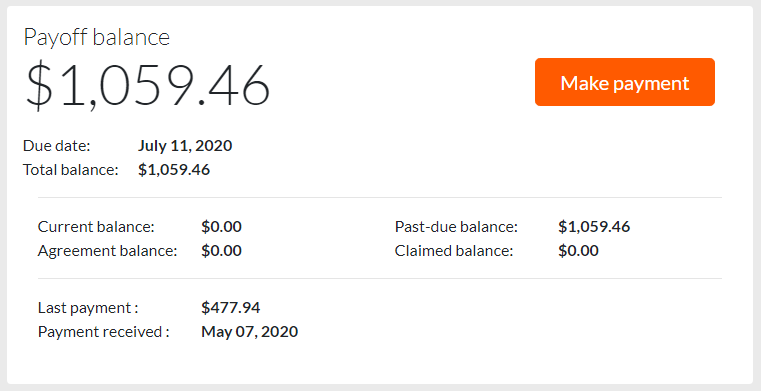Click the Make payment button

point(625,82)
